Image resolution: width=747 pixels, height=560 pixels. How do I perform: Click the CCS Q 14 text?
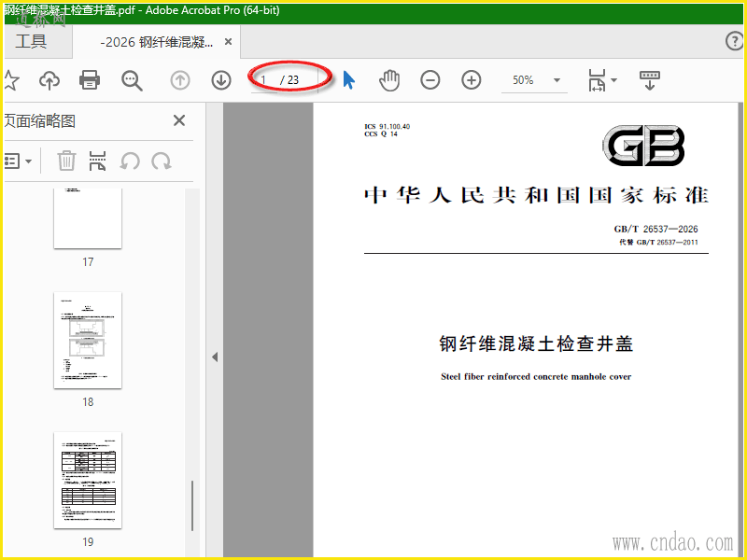(x=381, y=133)
